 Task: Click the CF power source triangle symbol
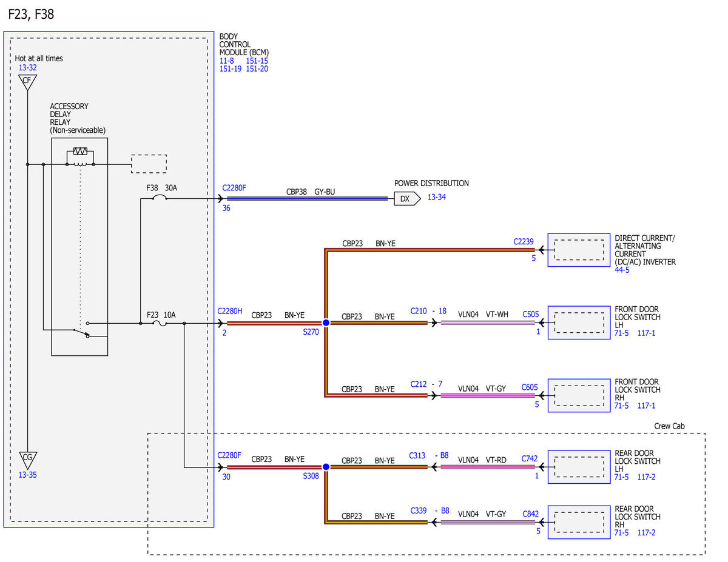click(27, 82)
